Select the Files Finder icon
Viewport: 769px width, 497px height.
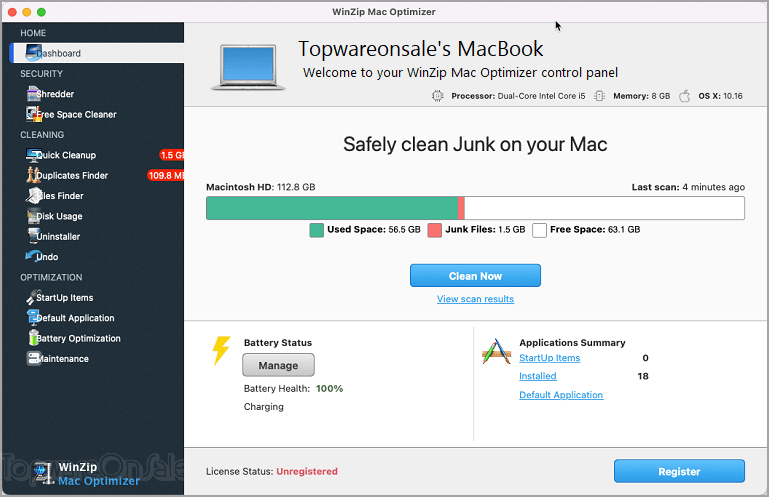(x=34, y=195)
